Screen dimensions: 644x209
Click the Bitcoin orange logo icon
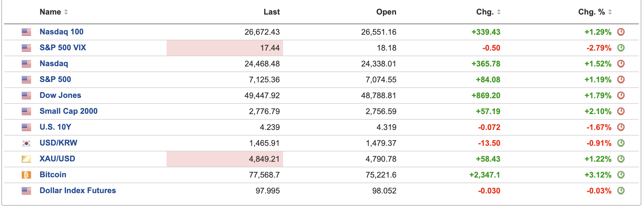[x=26, y=175]
